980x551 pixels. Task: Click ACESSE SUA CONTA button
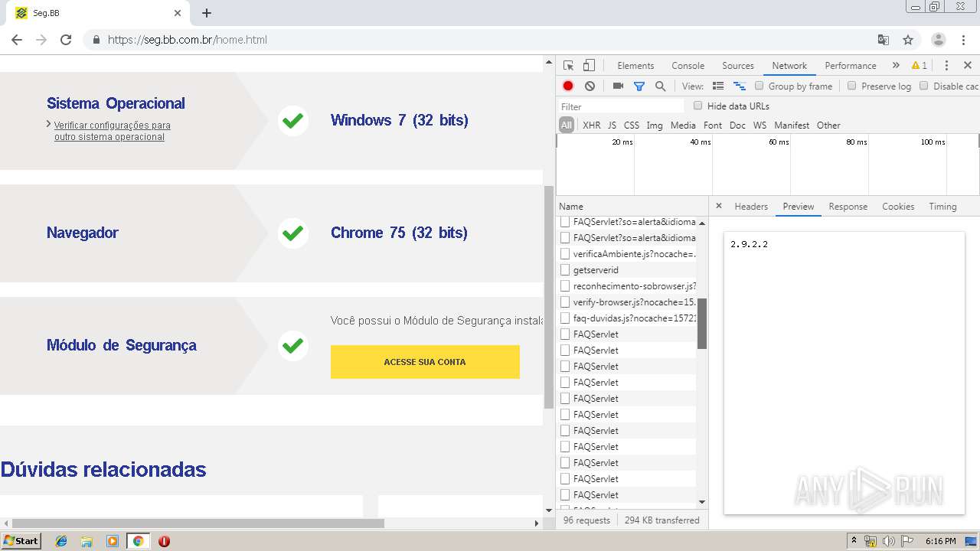[x=425, y=362]
